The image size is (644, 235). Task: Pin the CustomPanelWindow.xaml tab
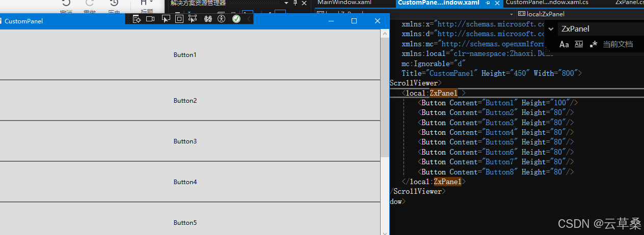[x=488, y=3]
